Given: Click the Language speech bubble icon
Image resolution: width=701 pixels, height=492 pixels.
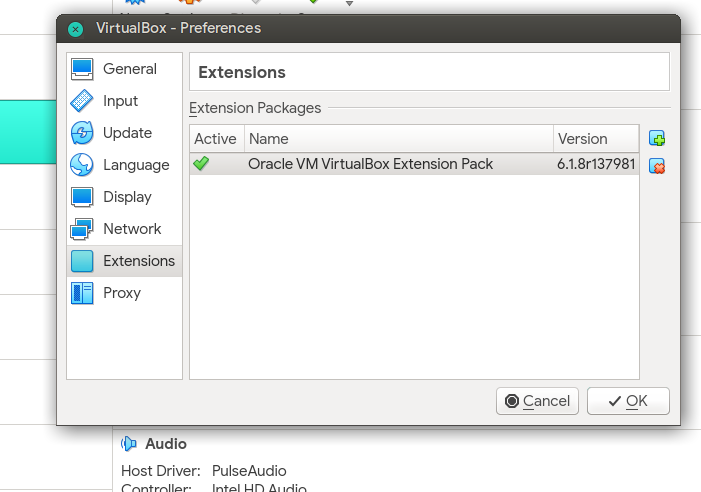Looking at the screenshot, I should coord(83,165).
